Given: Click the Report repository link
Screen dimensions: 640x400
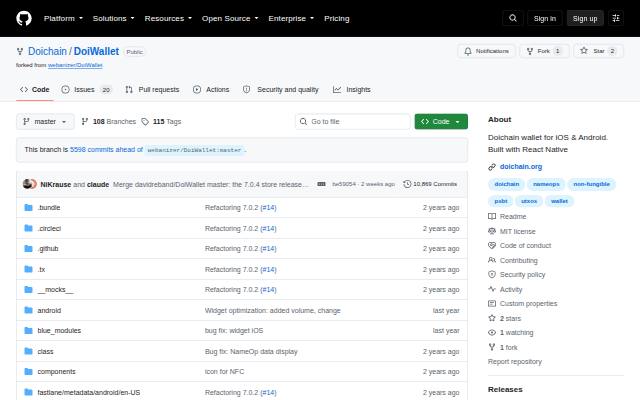Looking at the screenshot, I should point(515,362).
